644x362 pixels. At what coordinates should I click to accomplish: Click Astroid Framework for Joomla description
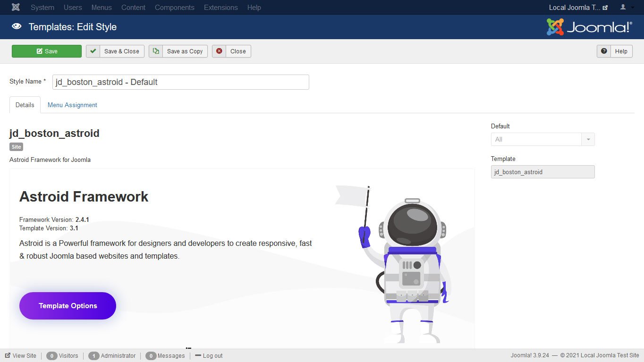pos(50,160)
